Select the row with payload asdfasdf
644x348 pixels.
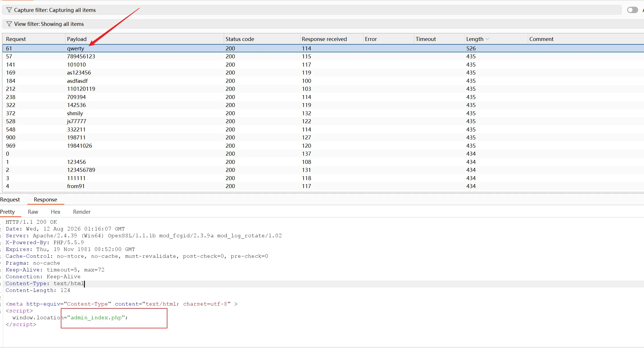[x=323, y=81]
